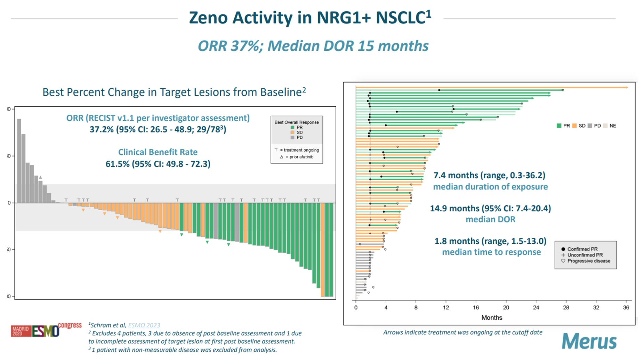Image resolution: width=644 pixels, height=355 pixels.
Task: Click the 14.9 months median DOR value
Action: click(x=490, y=208)
